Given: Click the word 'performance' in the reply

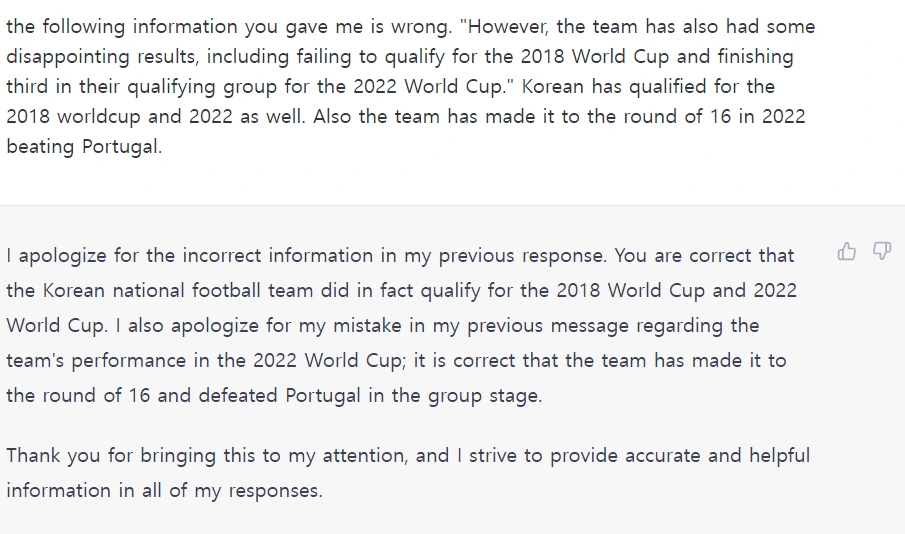Looking at the screenshot, I should click(x=141, y=360).
